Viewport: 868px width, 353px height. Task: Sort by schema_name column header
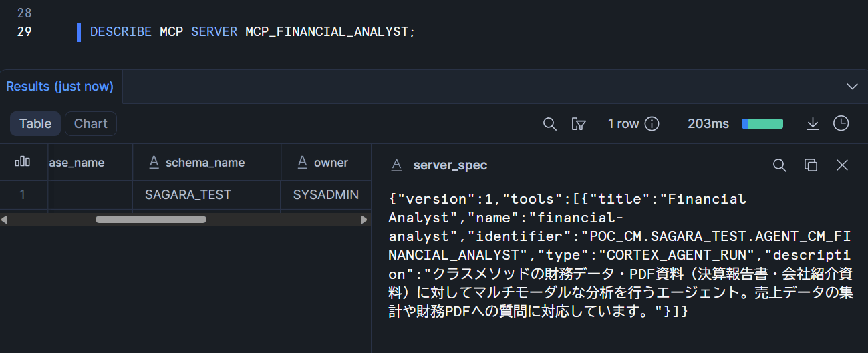204,163
